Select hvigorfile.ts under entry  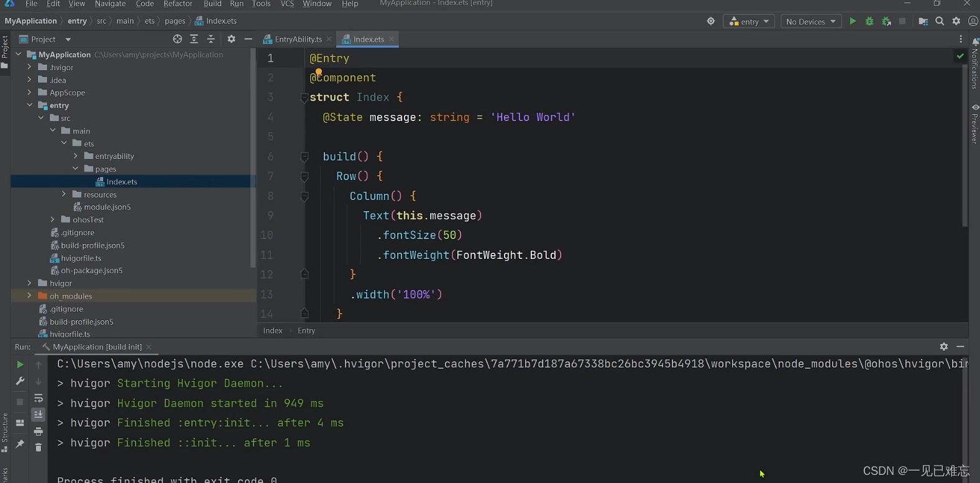(81, 258)
